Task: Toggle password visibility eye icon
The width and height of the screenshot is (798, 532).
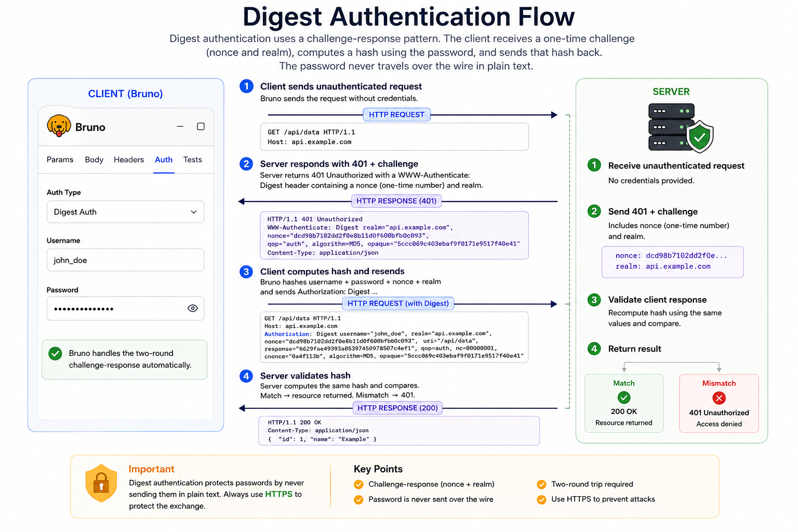Action: click(192, 308)
